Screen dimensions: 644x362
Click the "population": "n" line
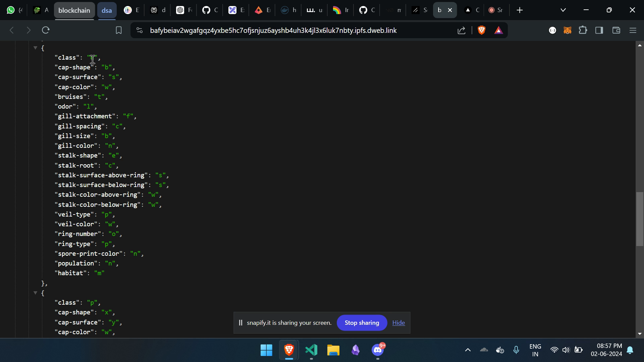pyautogui.click(x=87, y=263)
